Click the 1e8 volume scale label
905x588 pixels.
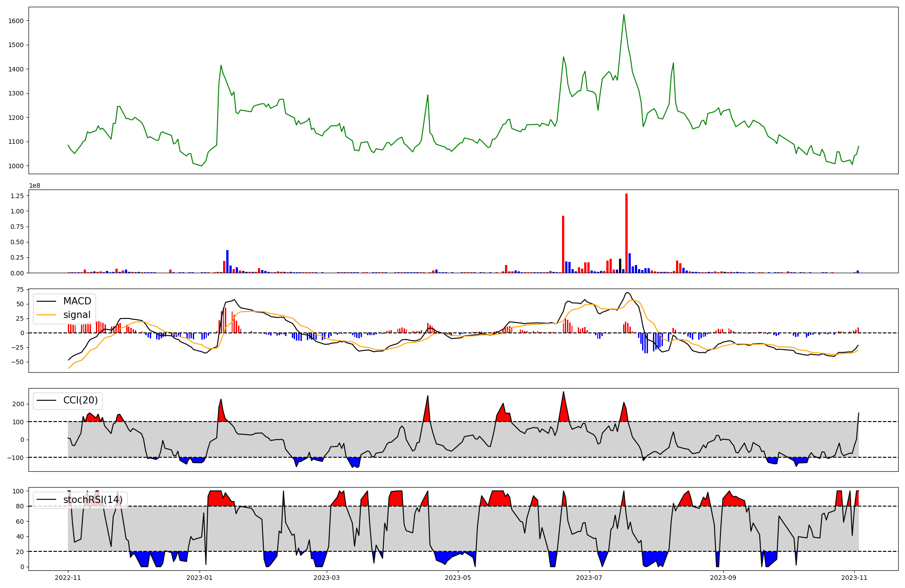[35, 185]
